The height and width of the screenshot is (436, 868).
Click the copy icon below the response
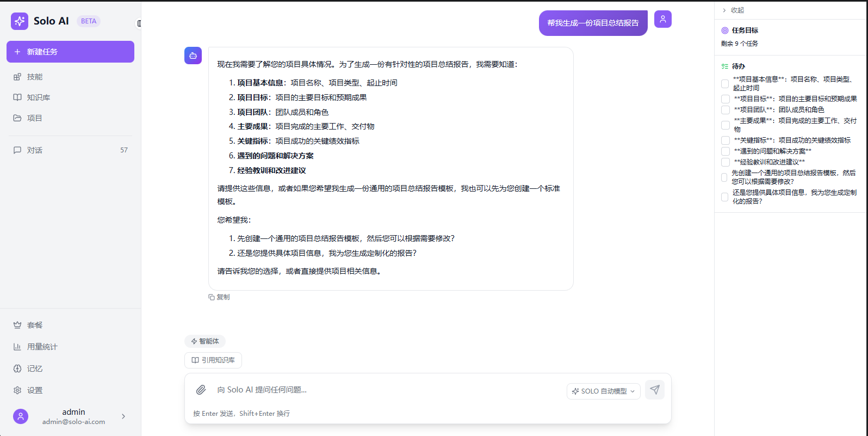click(212, 297)
